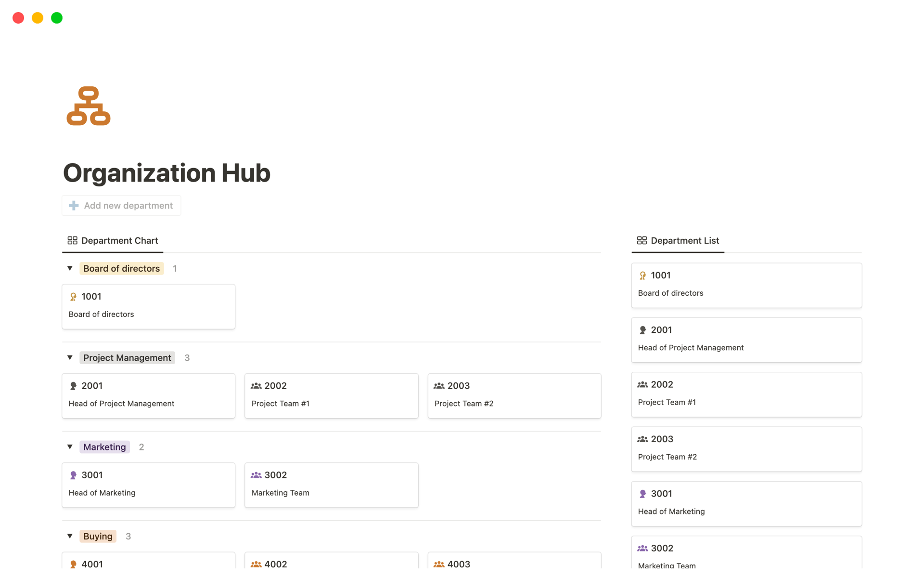Collapse the Buying group

coord(70,536)
